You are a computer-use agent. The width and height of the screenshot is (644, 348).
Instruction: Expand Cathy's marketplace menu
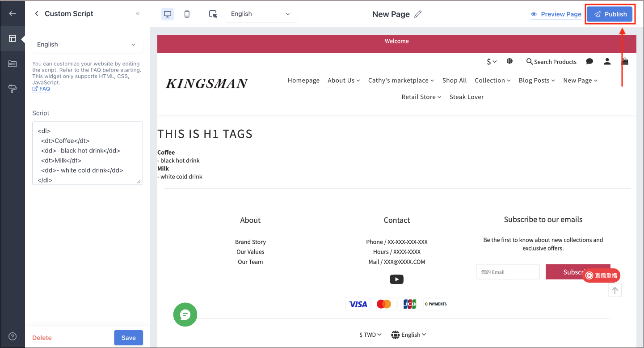click(x=401, y=81)
